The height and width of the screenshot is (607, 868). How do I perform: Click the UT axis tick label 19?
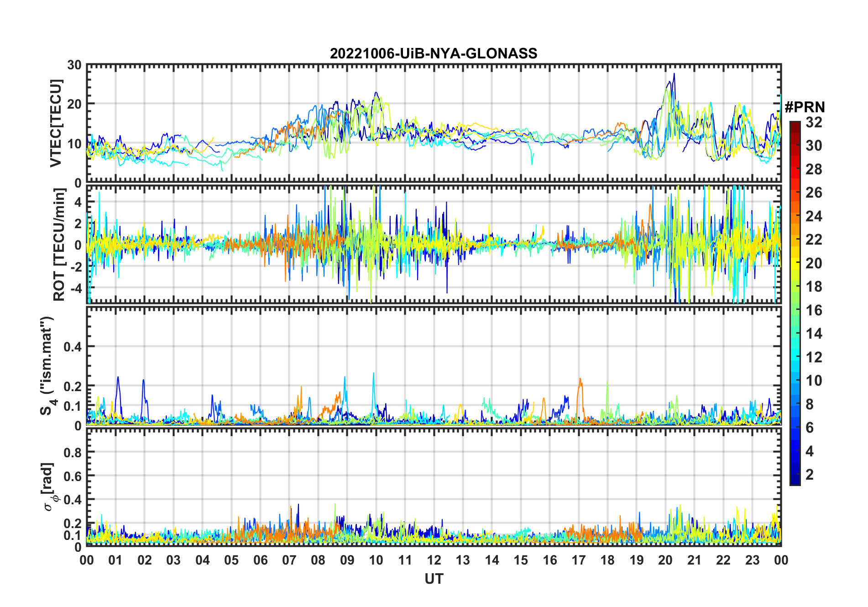tap(637, 560)
